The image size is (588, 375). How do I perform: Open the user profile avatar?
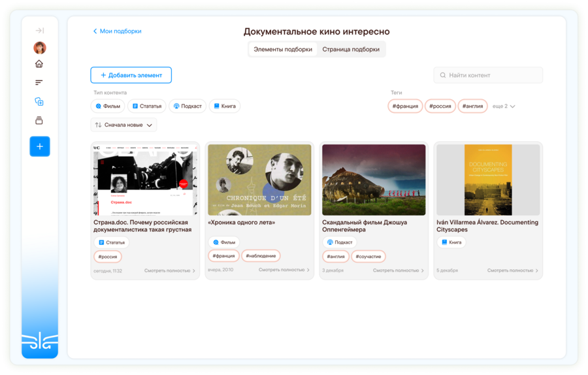pos(40,48)
